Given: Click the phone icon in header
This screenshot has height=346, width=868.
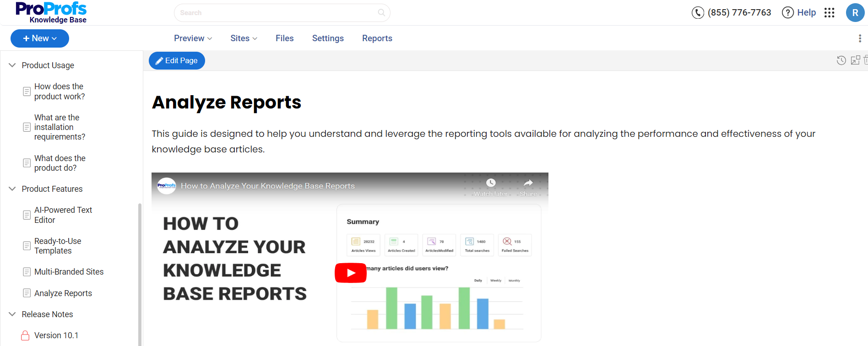Looking at the screenshot, I should (698, 13).
